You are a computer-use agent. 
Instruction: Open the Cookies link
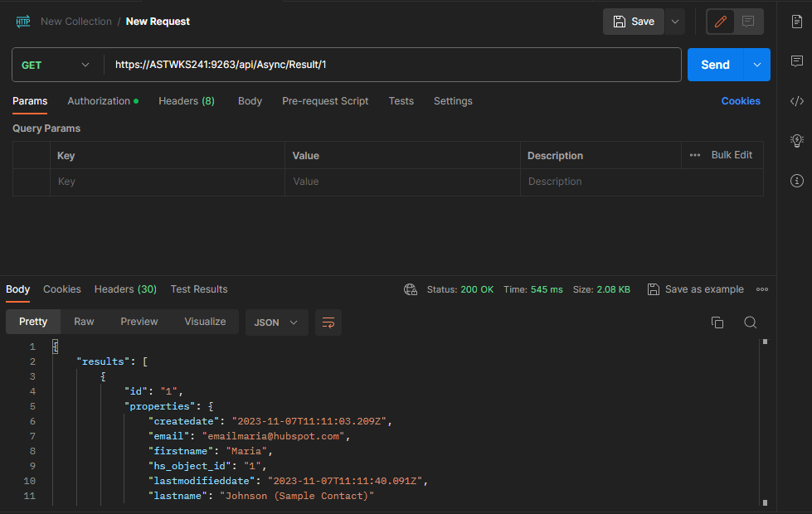[x=741, y=101]
